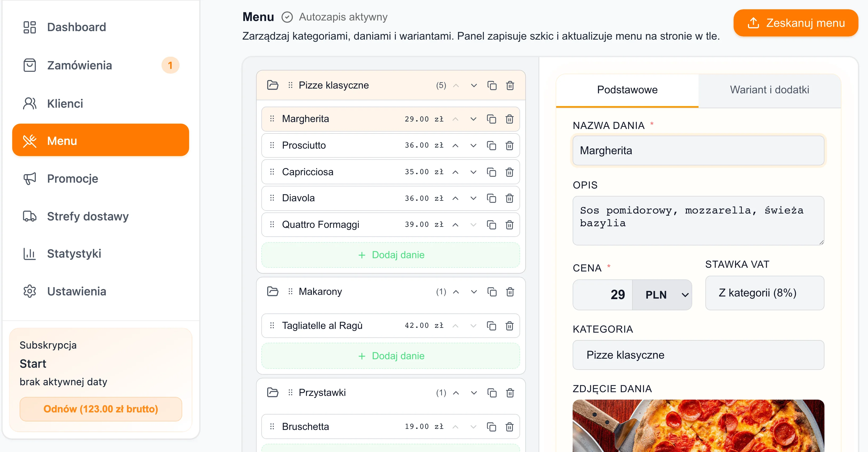Delete the Pizze klasyczne category

click(x=510, y=85)
